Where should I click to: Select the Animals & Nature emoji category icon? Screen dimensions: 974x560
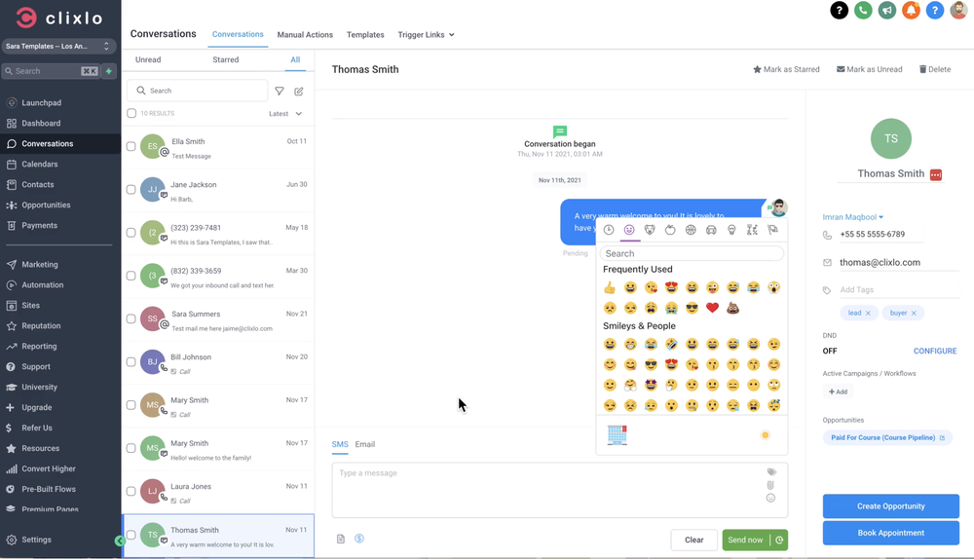pyautogui.click(x=650, y=230)
